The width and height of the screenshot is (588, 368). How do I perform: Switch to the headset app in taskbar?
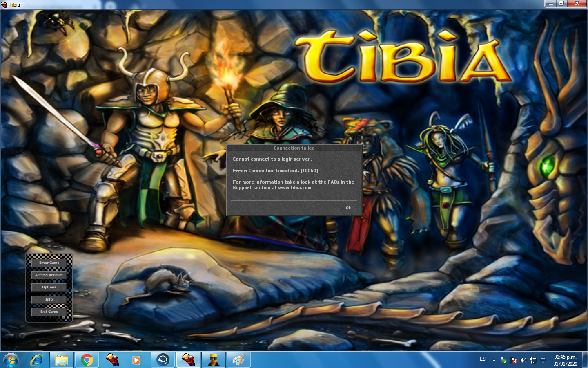pyautogui.click(x=163, y=360)
